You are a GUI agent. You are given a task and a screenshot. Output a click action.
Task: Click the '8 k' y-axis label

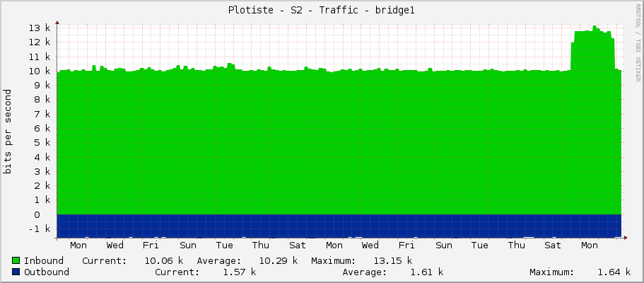click(42, 100)
